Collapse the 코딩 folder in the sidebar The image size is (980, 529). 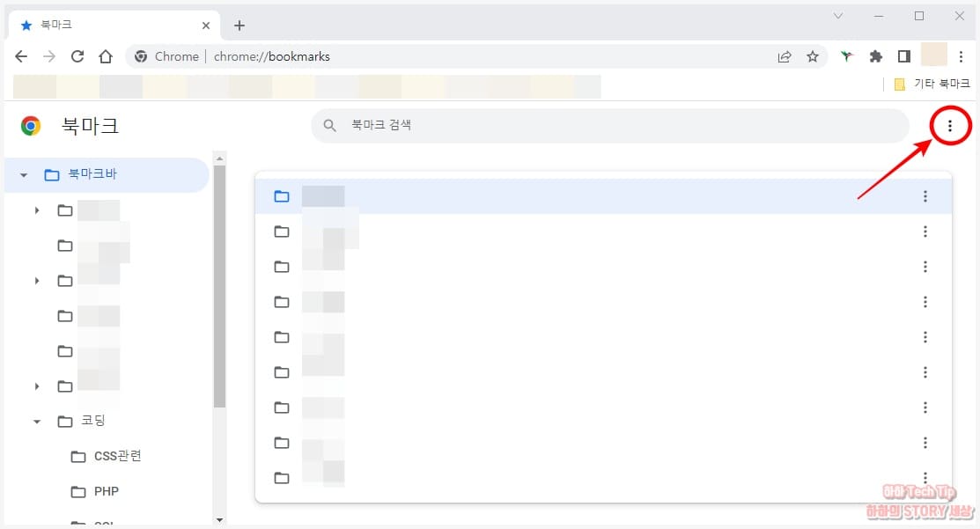[36, 421]
